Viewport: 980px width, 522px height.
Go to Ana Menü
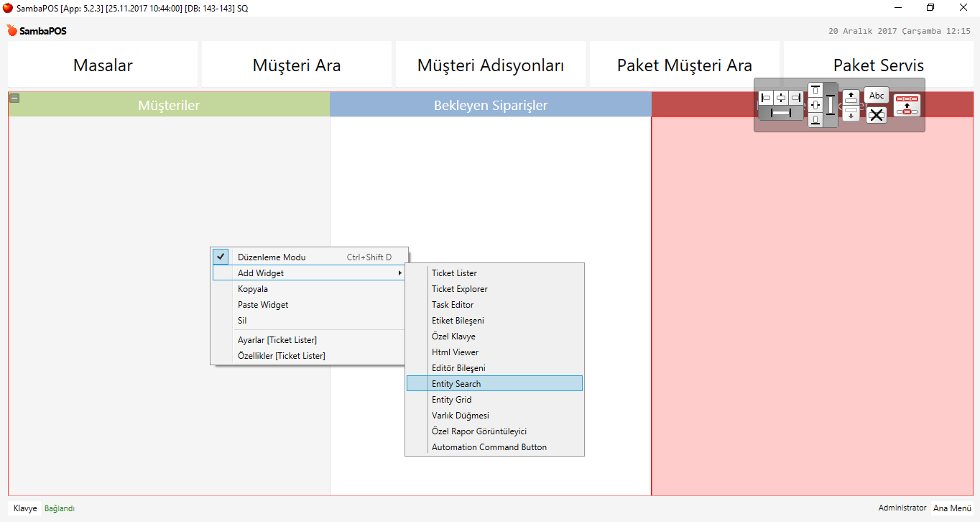click(x=952, y=508)
